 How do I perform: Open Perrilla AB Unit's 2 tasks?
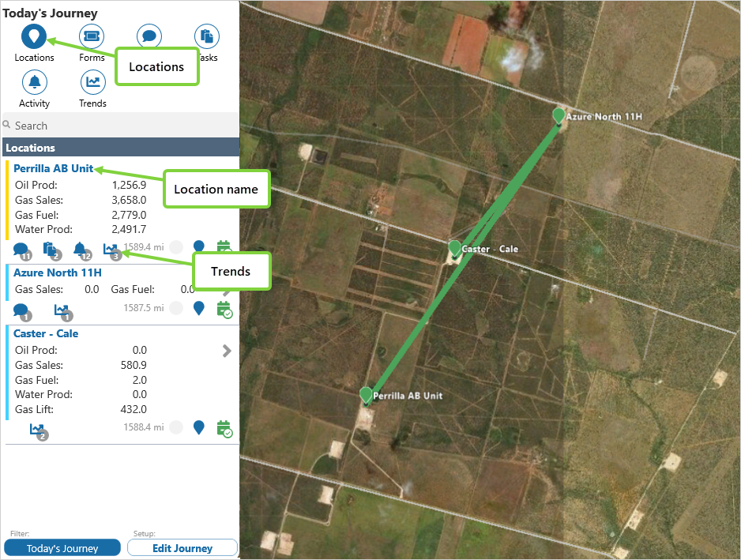(x=51, y=250)
